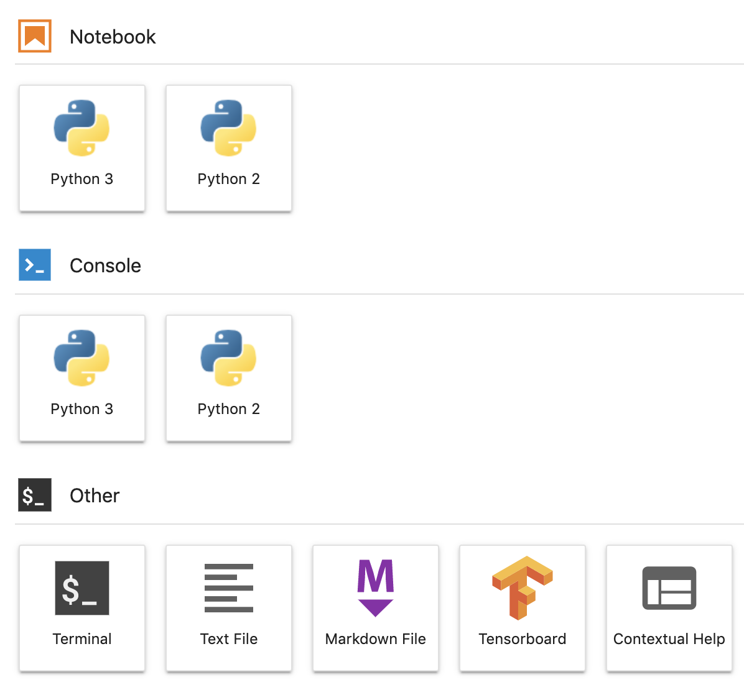Select the Other section heading text
The height and width of the screenshot is (700, 744).
(x=95, y=495)
